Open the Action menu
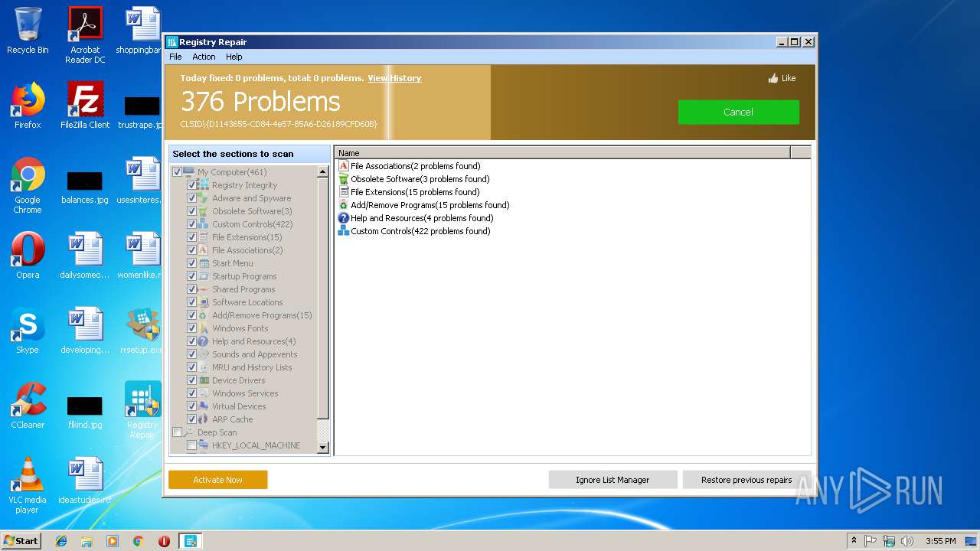The width and height of the screenshot is (980, 551). (204, 57)
